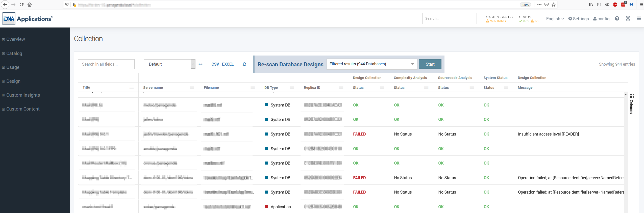Click the column autosize arrows icon

tap(201, 64)
